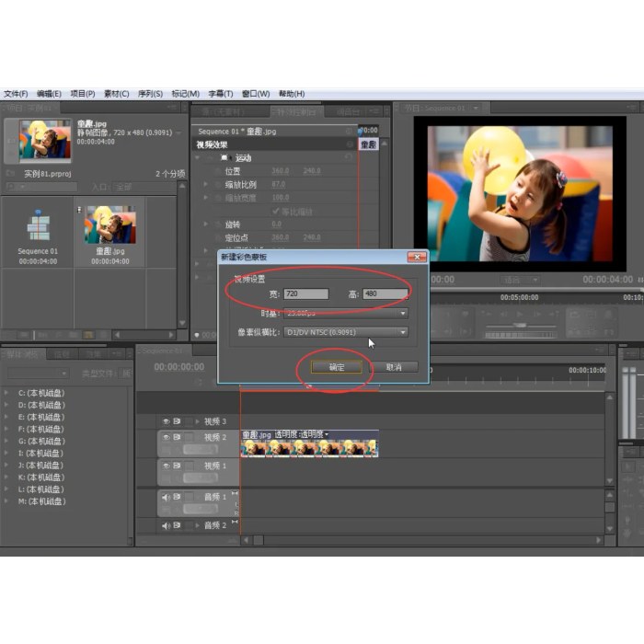
Task: Click the jog wheel strip in program monitor
Action: (521, 335)
